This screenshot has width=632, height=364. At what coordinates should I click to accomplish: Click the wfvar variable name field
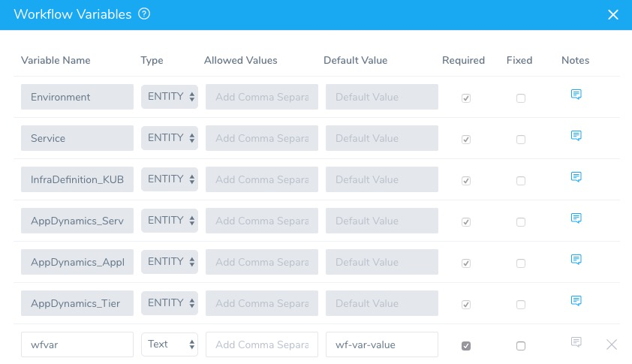[77, 344]
